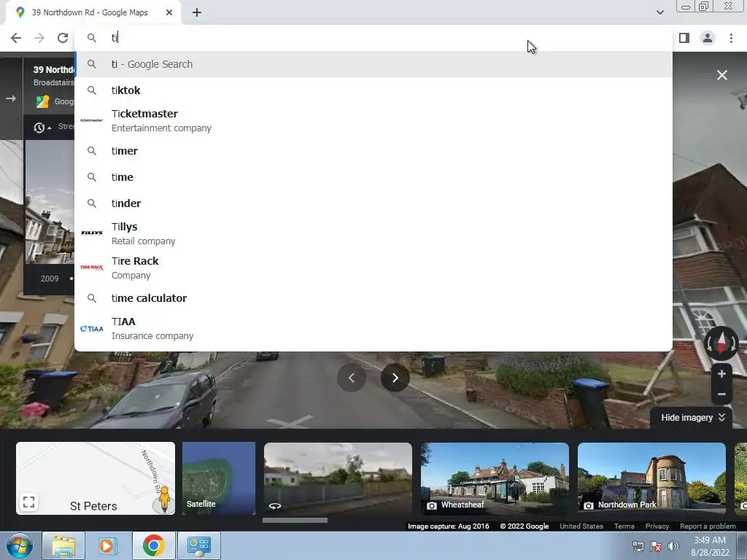Open the Privacy link
This screenshot has height=560, width=747.
[x=657, y=526]
